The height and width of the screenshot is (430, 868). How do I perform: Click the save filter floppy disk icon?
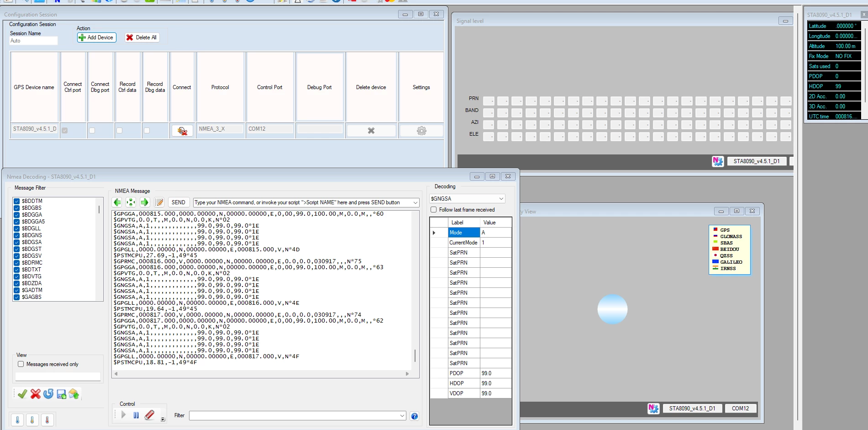tap(61, 394)
